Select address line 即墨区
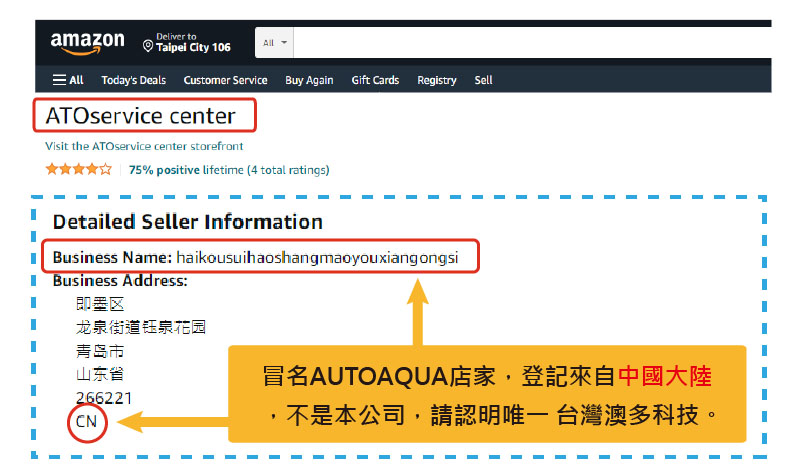 100,304
